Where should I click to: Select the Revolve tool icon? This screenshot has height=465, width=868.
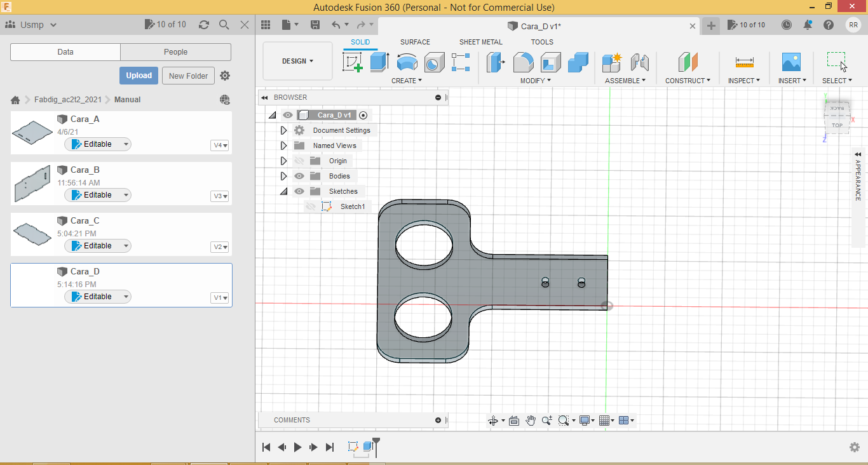(x=407, y=62)
